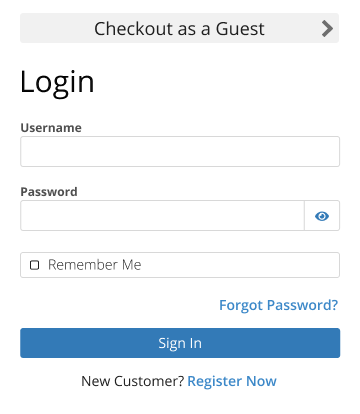Viewport: 360px width, 414px height.
Task: Open the Forgot Password? link
Action: point(278,305)
